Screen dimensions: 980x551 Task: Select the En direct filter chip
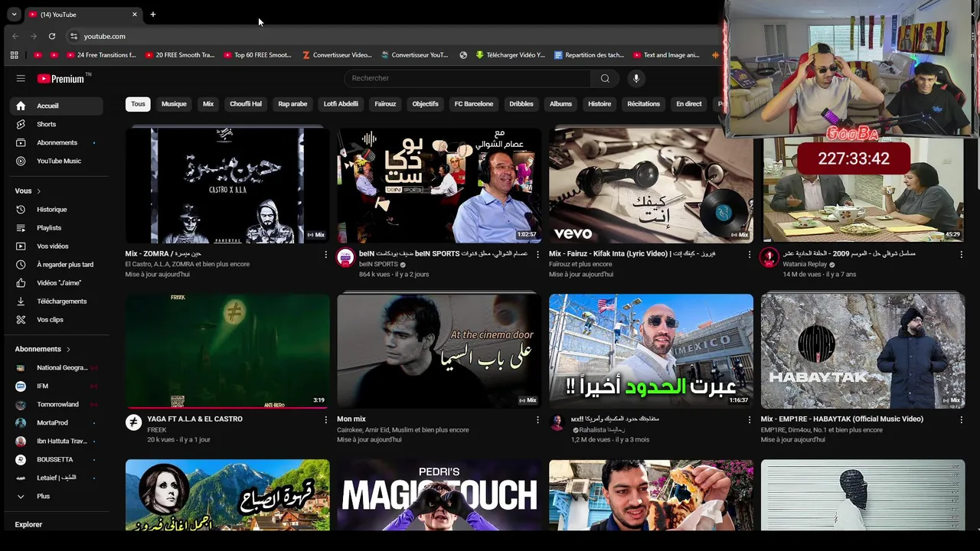pyautogui.click(x=688, y=104)
